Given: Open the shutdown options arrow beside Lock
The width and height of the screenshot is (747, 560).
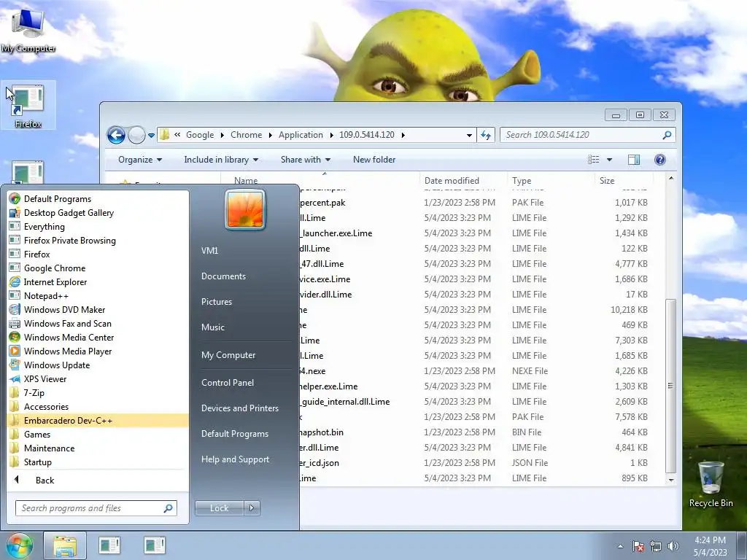Looking at the screenshot, I should click(252, 508).
